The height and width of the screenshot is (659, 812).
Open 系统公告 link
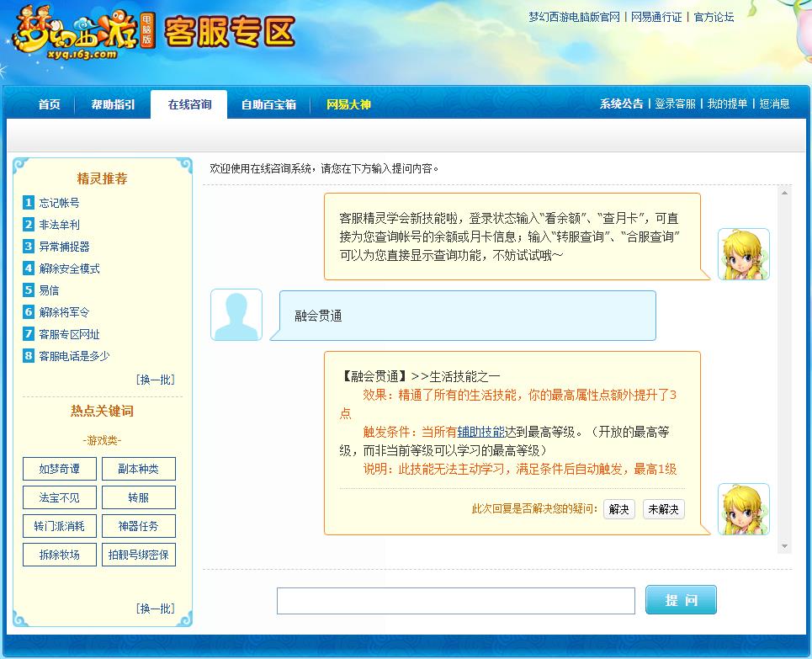(x=622, y=104)
